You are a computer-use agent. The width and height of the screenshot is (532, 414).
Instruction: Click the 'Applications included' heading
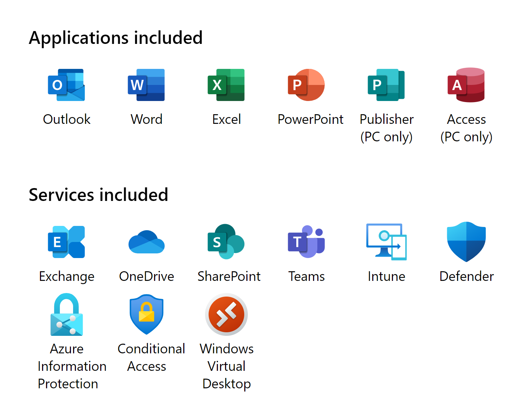[x=116, y=38]
